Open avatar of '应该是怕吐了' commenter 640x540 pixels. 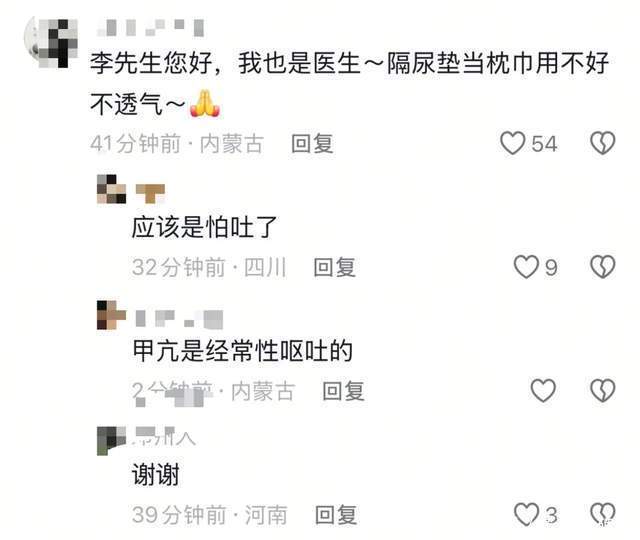[x=111, y=189]
